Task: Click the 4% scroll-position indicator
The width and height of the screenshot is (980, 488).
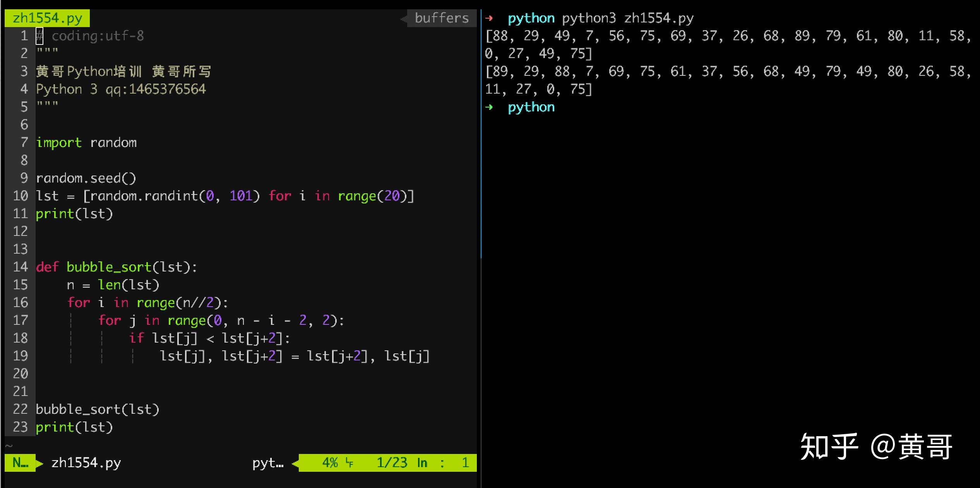Action: (330, 462)
